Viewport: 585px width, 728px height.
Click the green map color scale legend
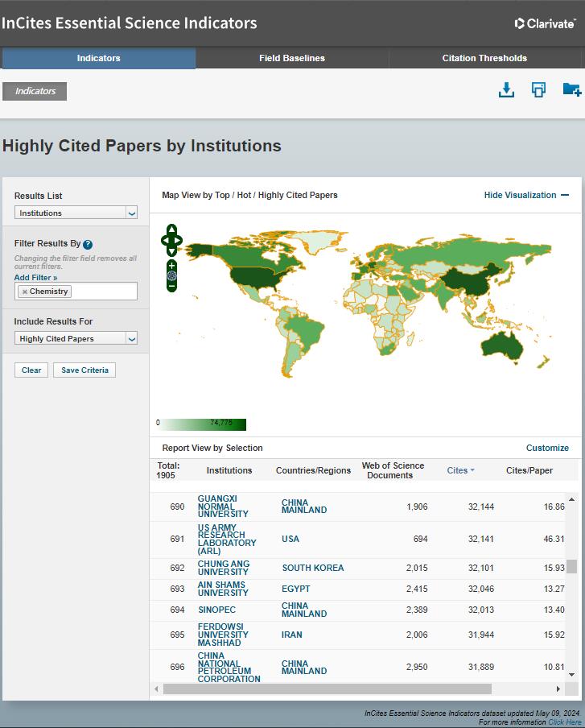point(204,424)
